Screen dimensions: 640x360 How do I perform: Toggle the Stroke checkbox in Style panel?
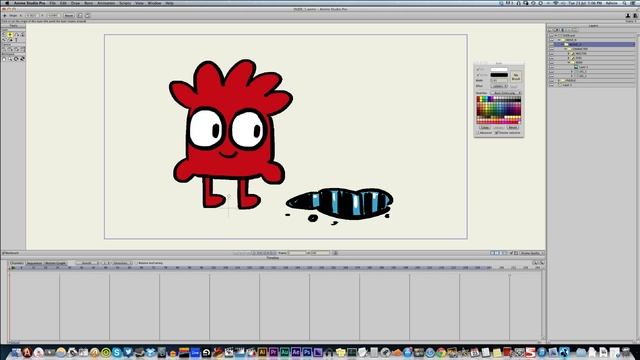[478, 75]
